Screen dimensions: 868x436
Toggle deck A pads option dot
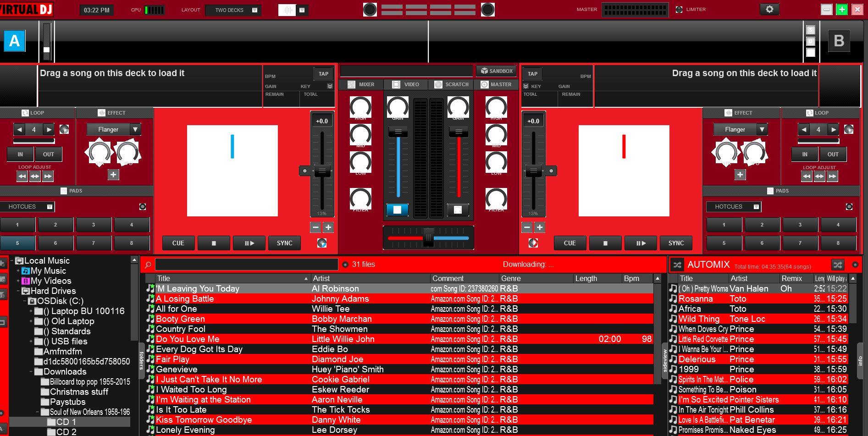pos(143,207)
